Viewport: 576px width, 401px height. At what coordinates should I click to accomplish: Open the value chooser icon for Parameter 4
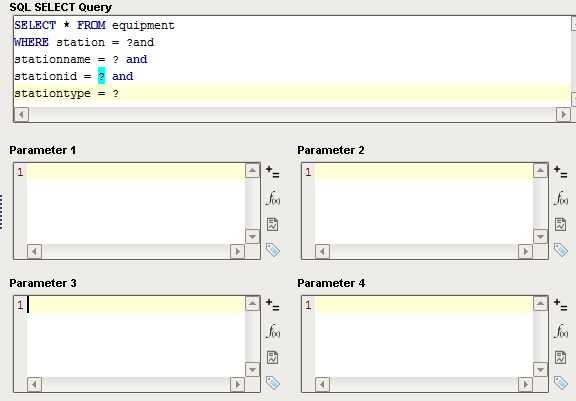pos(561,357)
